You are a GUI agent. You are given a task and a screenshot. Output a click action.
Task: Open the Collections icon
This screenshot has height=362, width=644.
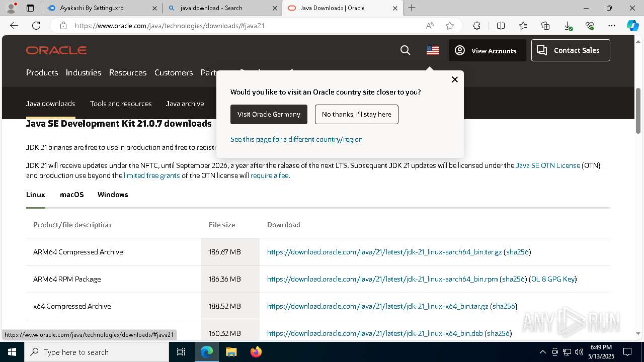[545, 26]
